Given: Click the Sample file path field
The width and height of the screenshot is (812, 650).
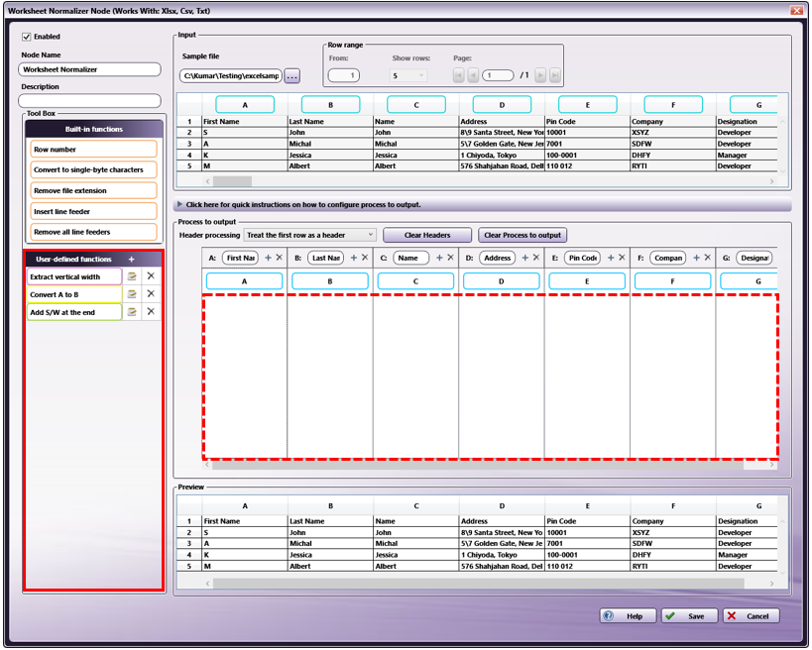Looking at the screenshot, I should [231, 76].
